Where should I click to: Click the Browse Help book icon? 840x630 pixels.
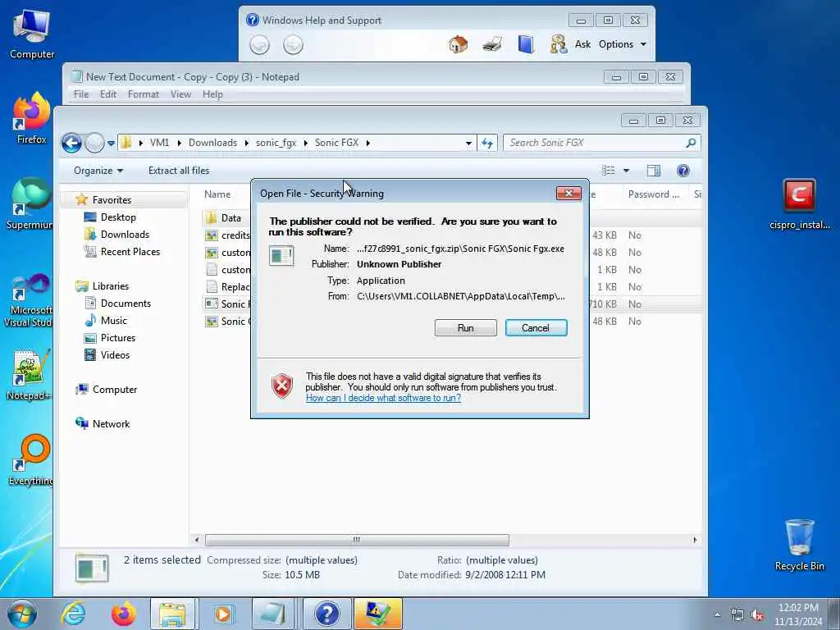pyautogui.click(x=526, y=44)
